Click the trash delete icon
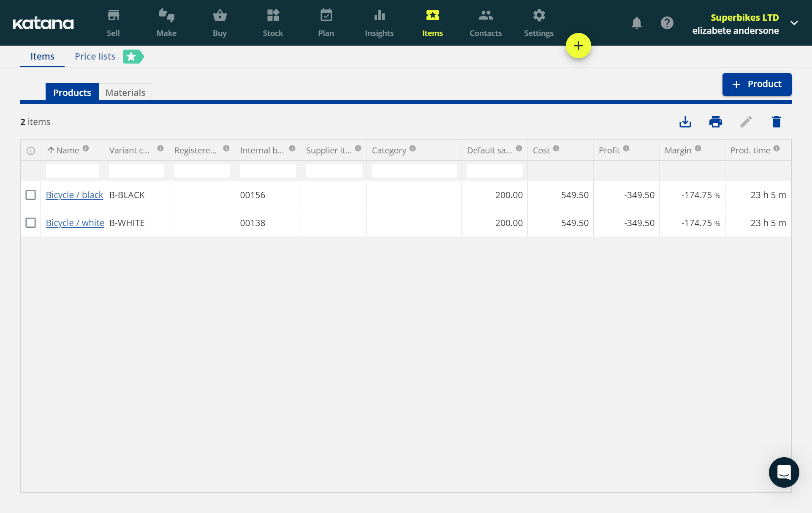812x513 pixels. [x=776, y=122]
